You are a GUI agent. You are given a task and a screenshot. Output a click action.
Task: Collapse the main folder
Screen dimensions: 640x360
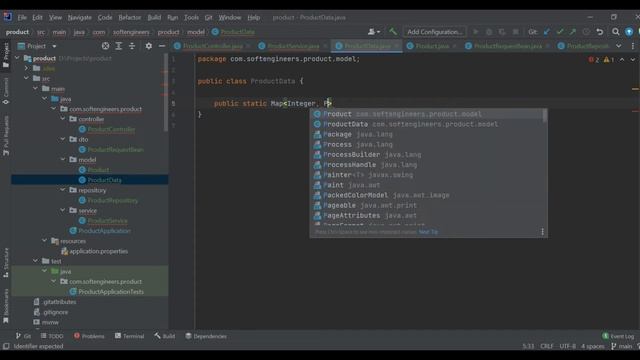[36, 89]
